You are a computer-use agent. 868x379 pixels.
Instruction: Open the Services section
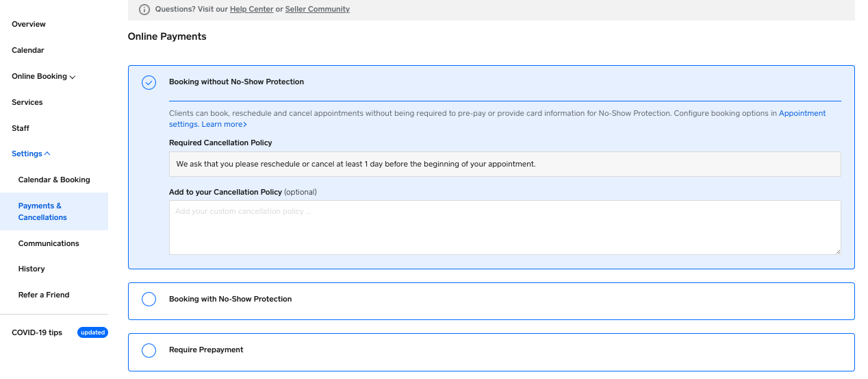27,103
